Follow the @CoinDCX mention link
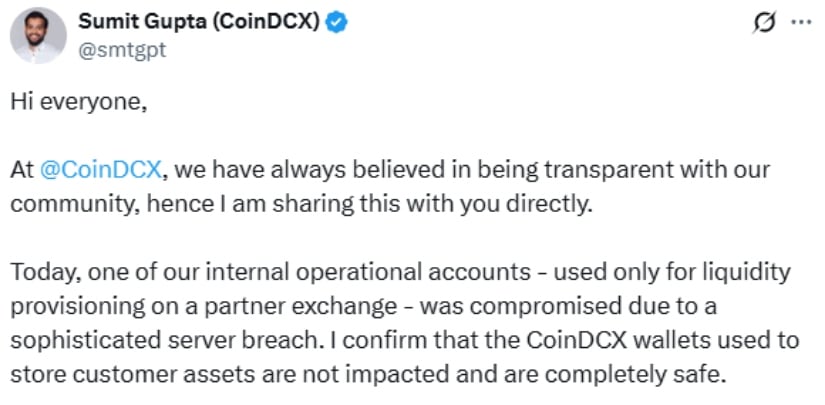The image size is (825, 405). pos(100,170)
